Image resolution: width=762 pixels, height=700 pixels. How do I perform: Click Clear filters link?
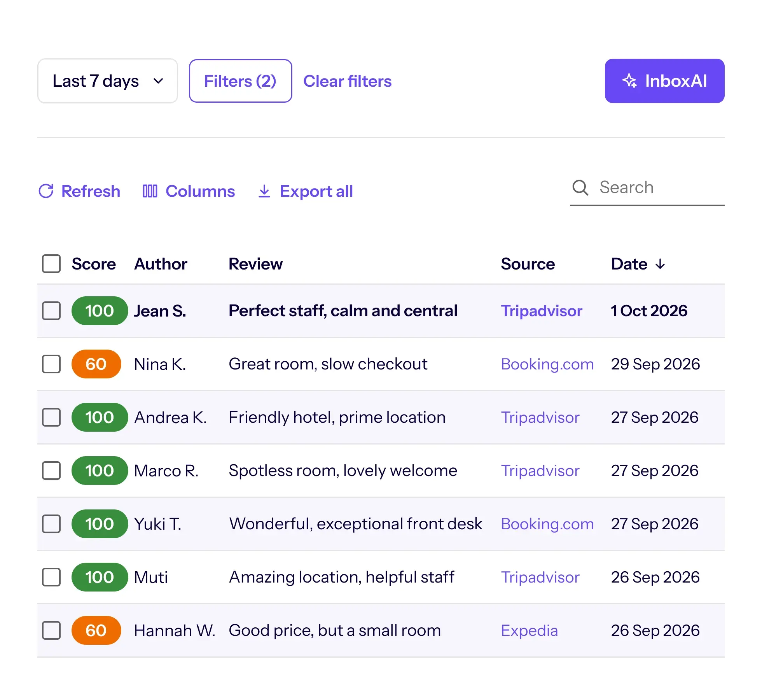pos(347,81)
